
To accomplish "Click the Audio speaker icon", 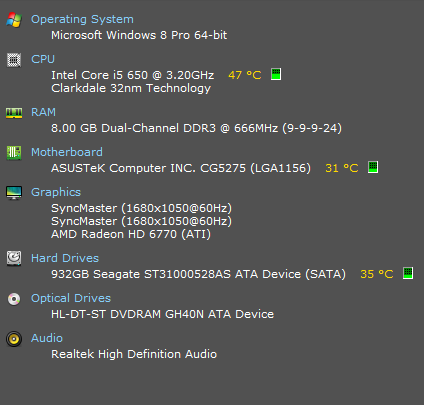I will coord(14,339).
